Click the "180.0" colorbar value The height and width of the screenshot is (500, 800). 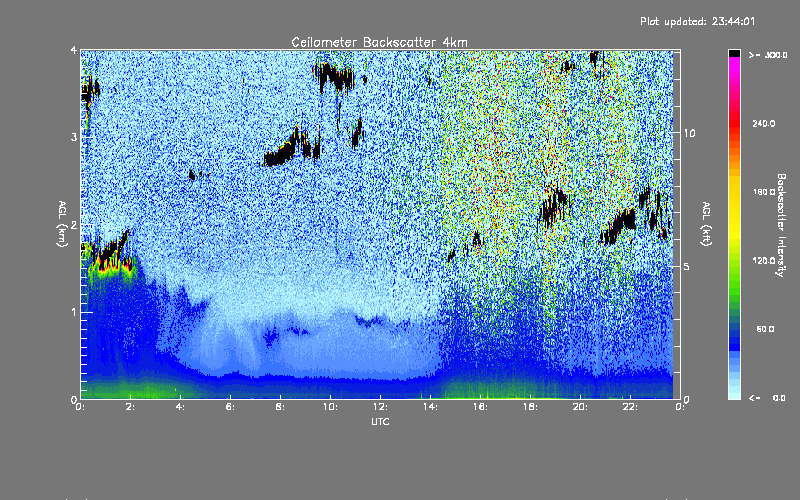tap(764, 192)
